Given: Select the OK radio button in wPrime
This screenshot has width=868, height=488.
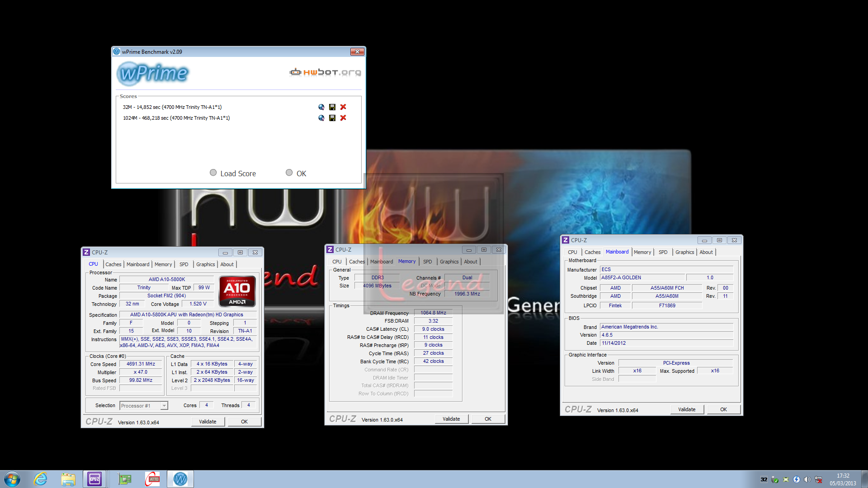Looking at the screenshot, I should (289, 173).
